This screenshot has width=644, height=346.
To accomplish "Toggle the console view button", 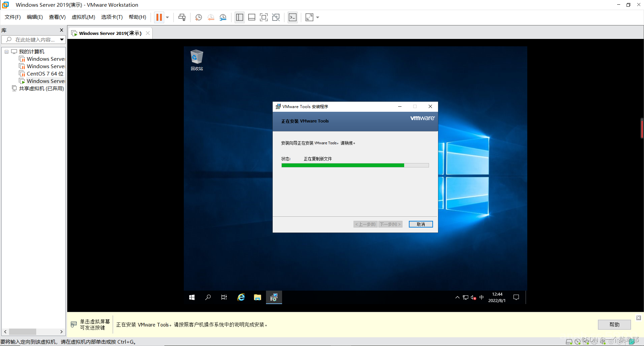I will coord(292,17).
